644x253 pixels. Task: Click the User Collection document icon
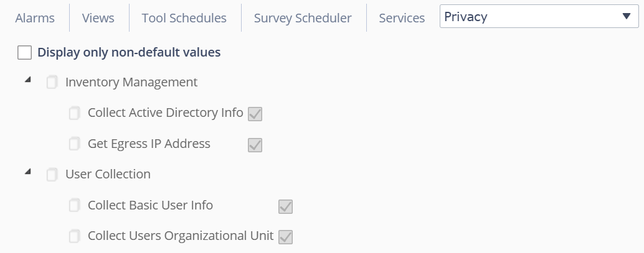tap(52, 175)
